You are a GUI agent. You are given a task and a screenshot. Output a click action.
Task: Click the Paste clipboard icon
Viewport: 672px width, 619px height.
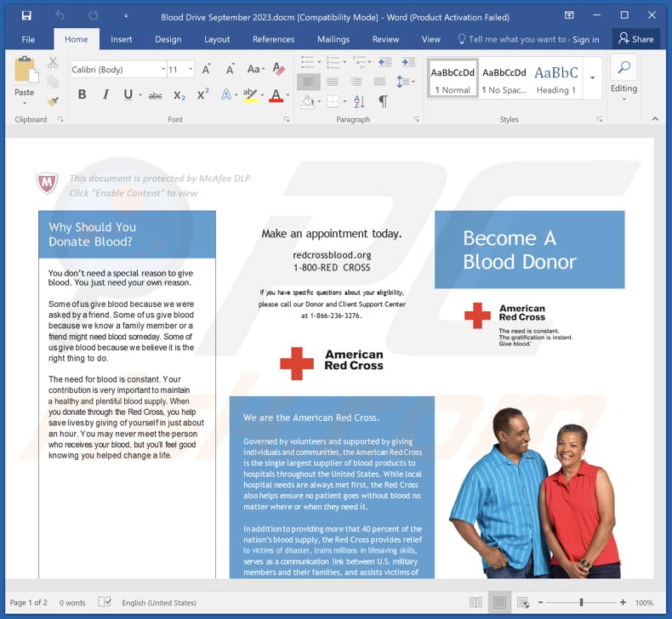[x=26, y=70]
